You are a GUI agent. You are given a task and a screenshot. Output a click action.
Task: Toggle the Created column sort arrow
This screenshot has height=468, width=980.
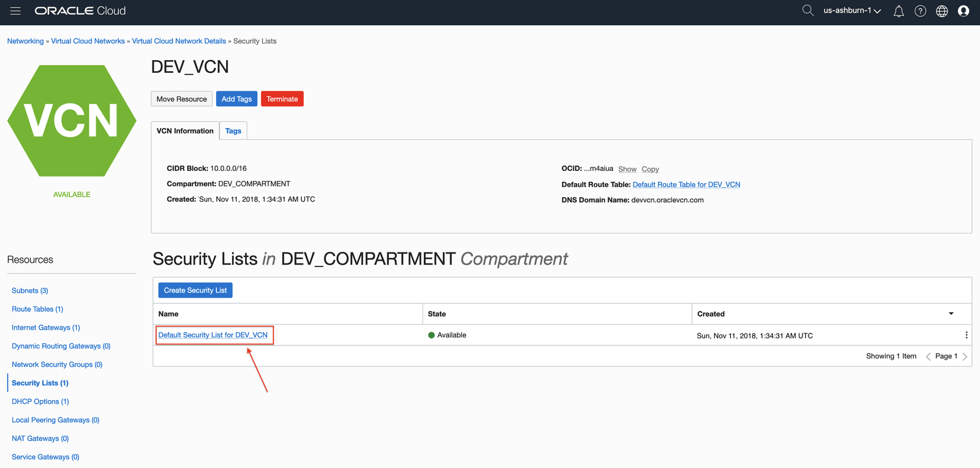[x=951, y=314]
